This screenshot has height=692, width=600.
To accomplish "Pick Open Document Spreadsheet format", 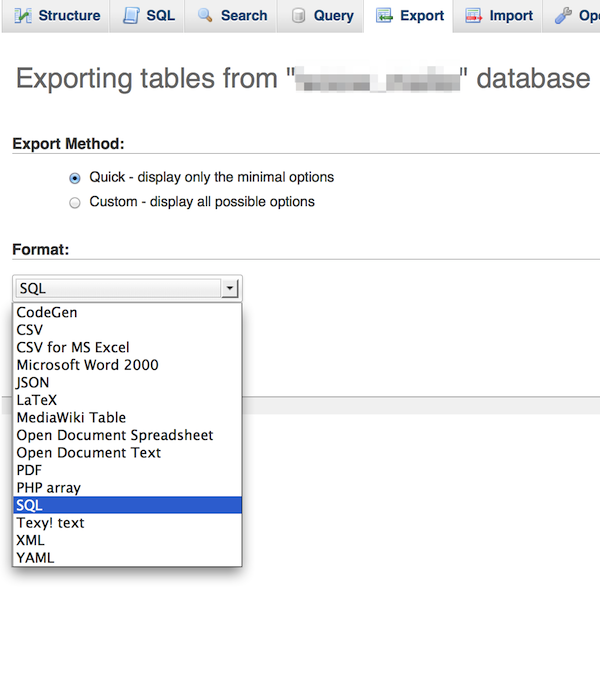I will (x=115, y=435).
